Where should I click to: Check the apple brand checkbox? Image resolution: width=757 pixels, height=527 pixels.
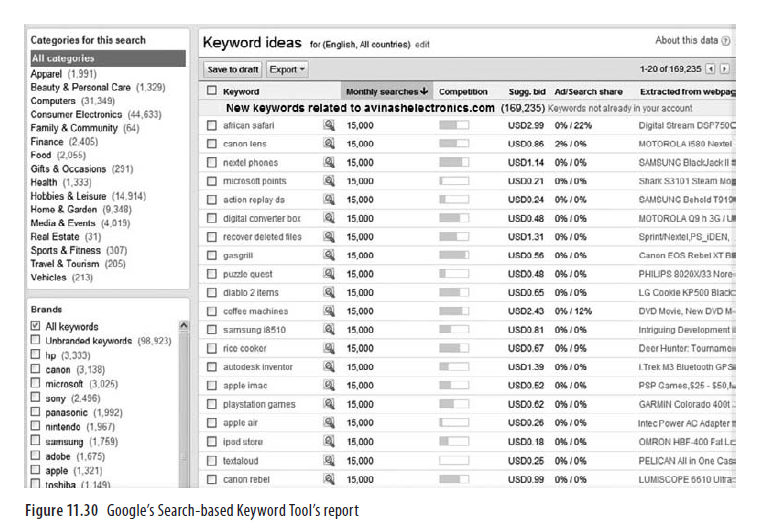[x=35, y=469]
